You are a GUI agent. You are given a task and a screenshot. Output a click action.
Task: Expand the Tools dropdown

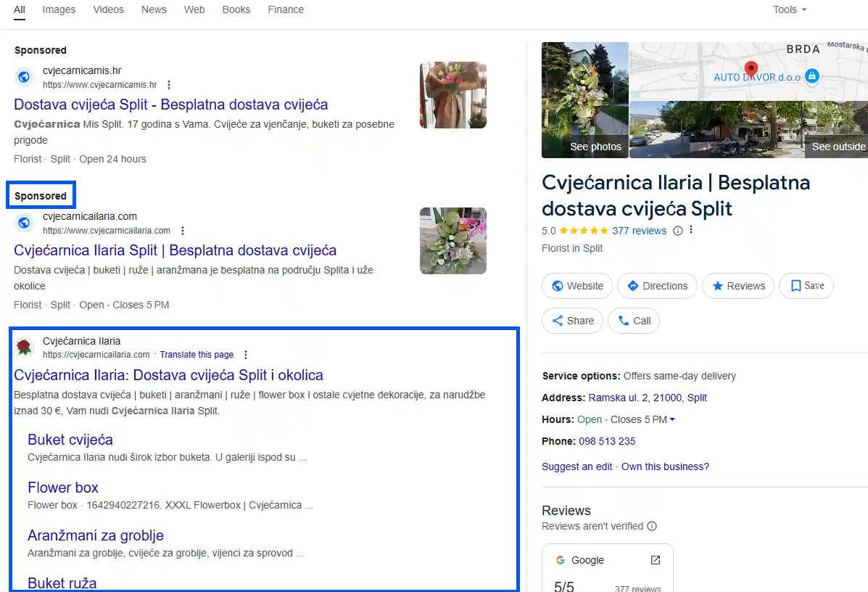(789, 9)
